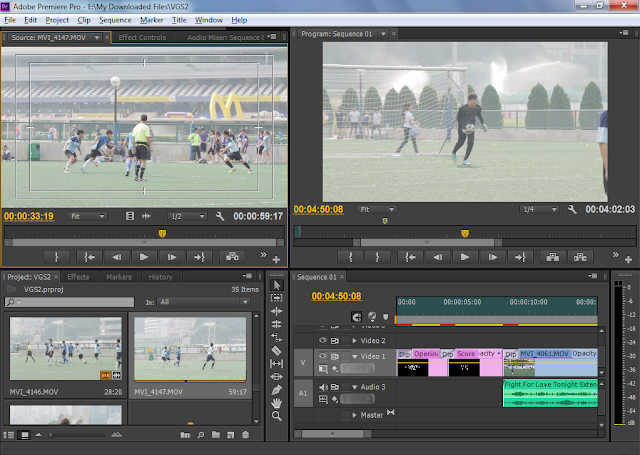640x455 pixels.
Task: Mark In in Program monitor
Action: 350,257
